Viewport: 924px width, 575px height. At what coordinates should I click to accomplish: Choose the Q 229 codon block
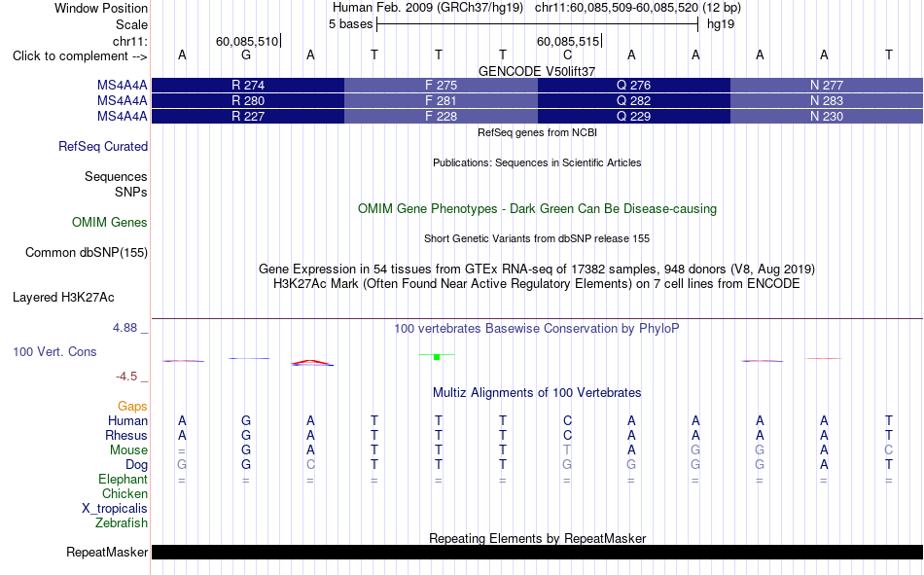pos(633,116)
